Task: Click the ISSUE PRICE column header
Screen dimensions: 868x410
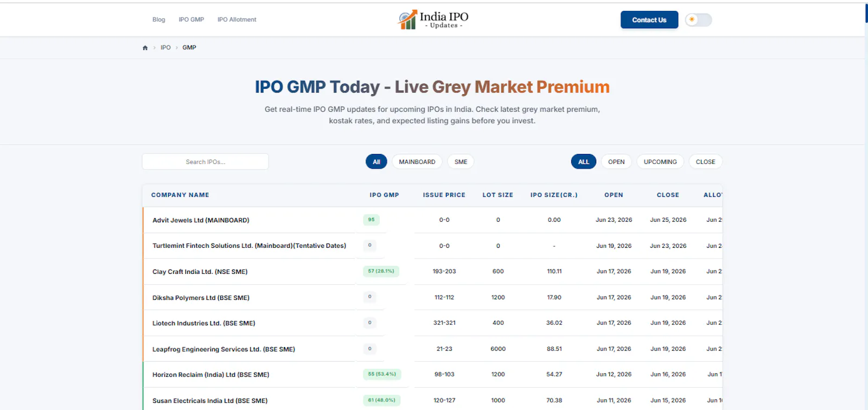Action: (444, 195)
